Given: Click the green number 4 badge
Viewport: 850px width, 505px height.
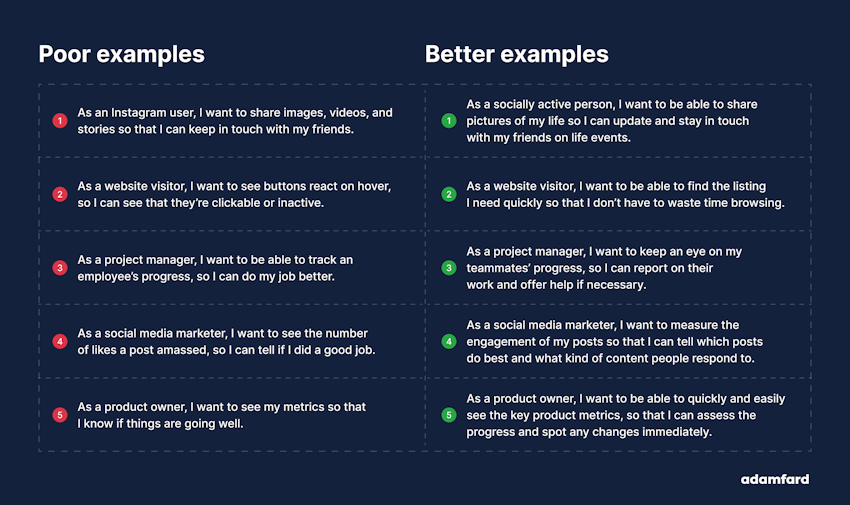Looking at the screenshot, I should (x=449, y=341).
